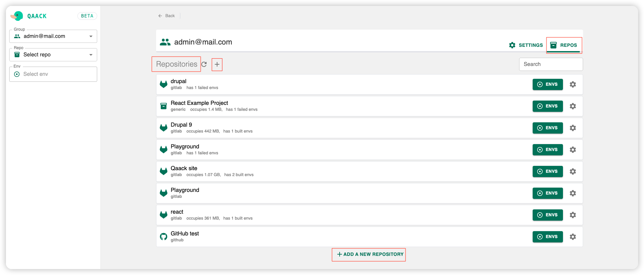Open ENVS for the drupal repo

coord(547,84)
